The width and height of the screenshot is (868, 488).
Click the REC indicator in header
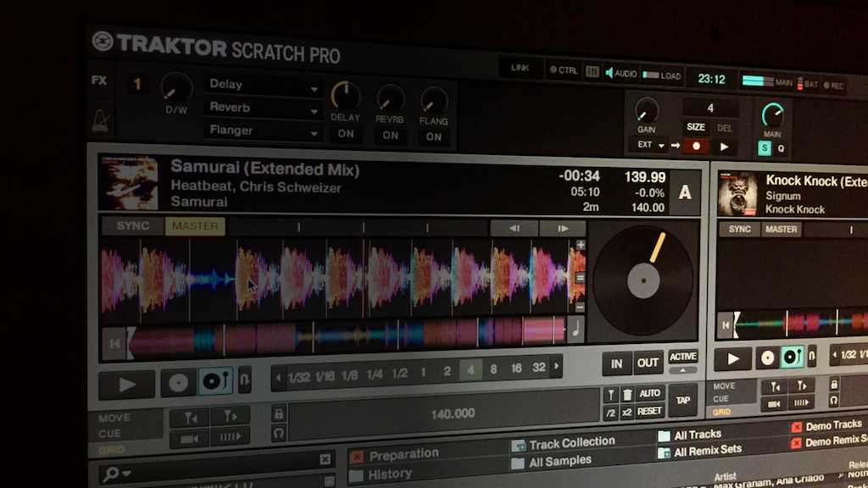(834, 86)
